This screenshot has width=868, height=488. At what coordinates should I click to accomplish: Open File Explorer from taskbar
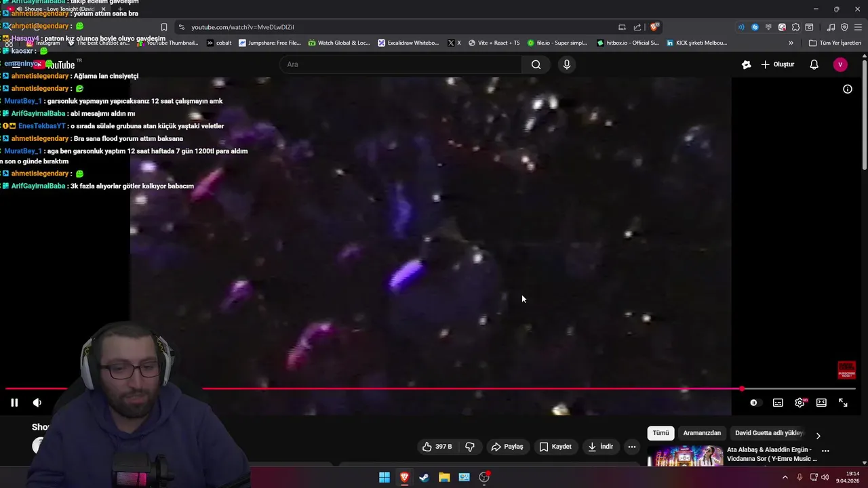pyautogui.click(x=444, y=477)
